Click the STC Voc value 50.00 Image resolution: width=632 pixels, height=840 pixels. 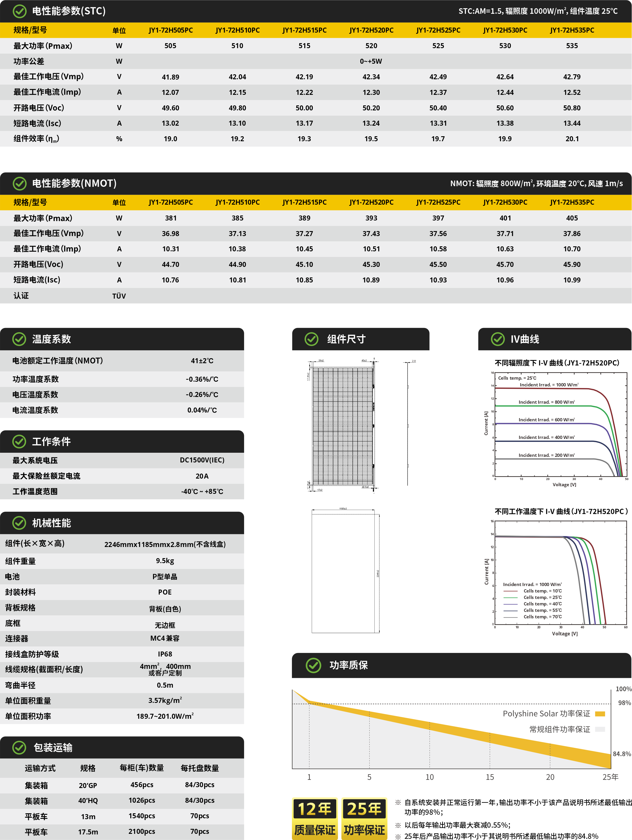click(x=305, y=108)
